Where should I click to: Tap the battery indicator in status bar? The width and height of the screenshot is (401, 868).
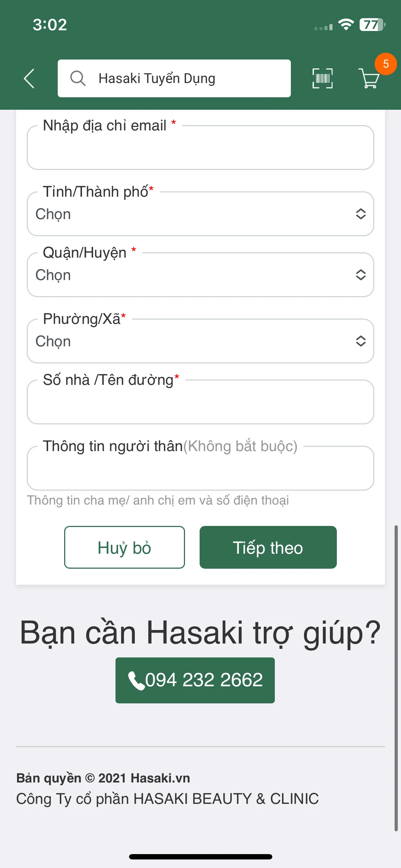[372, 25]
